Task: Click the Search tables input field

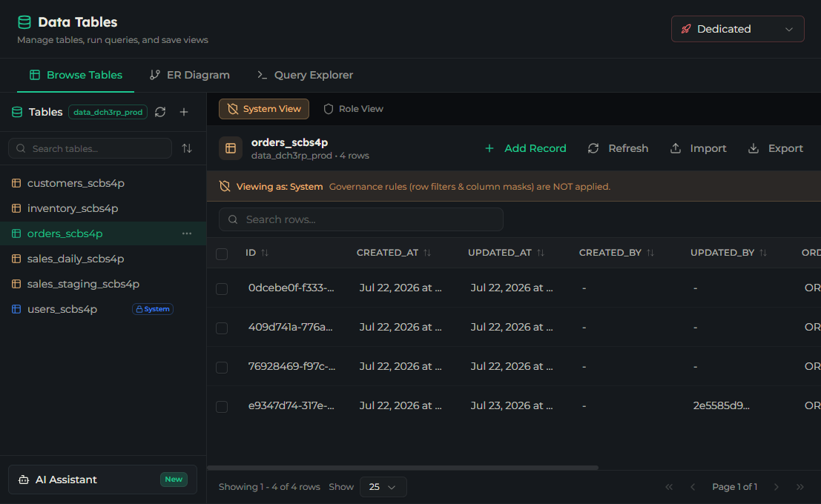Action: (90, 149)
